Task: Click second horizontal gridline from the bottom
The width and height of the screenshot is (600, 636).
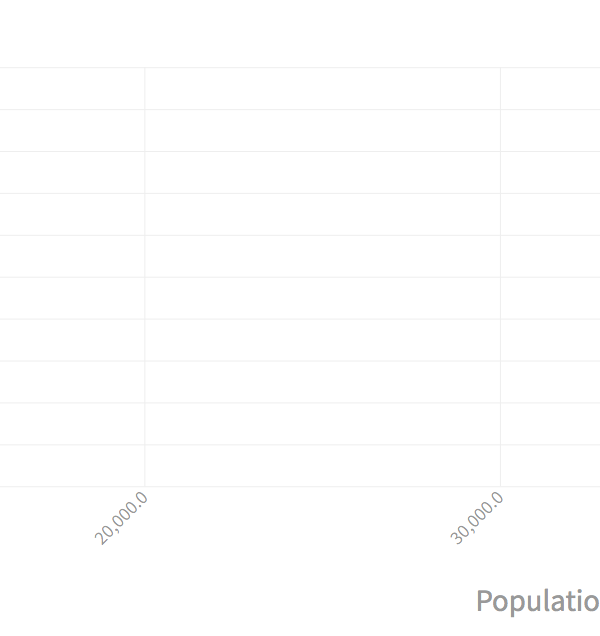Action: pos(300,445)
